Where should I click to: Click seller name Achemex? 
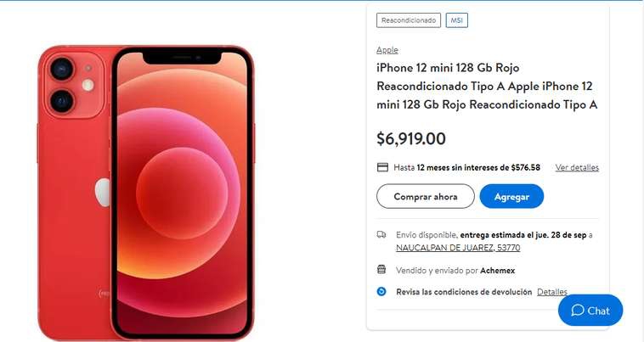coord(497,271)
